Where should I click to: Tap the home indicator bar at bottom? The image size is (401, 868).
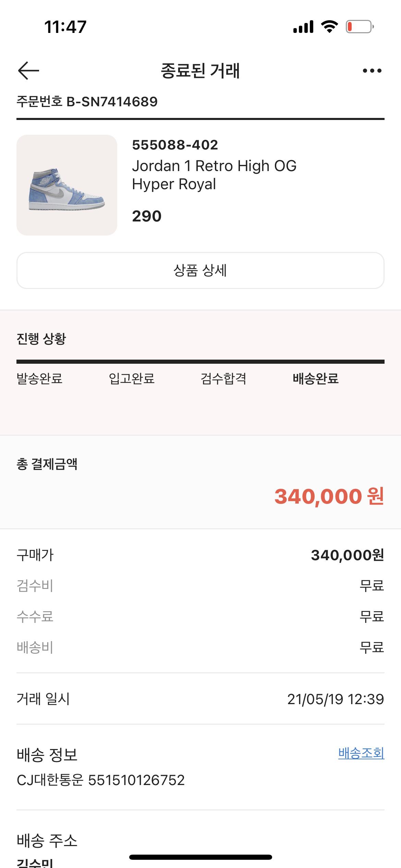point(200,857)
